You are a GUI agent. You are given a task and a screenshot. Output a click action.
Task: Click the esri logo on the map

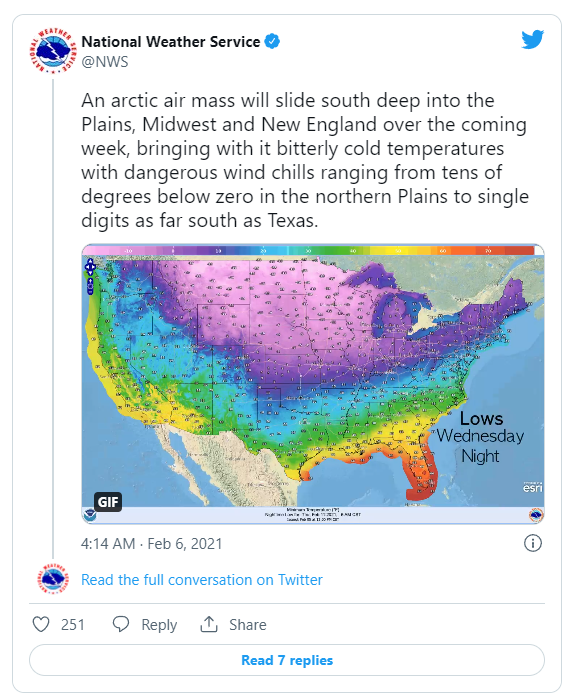point(532,487)
